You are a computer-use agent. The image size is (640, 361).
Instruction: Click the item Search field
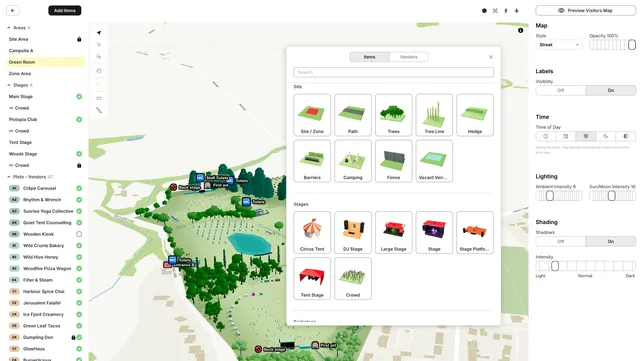[x=393, y=72]
